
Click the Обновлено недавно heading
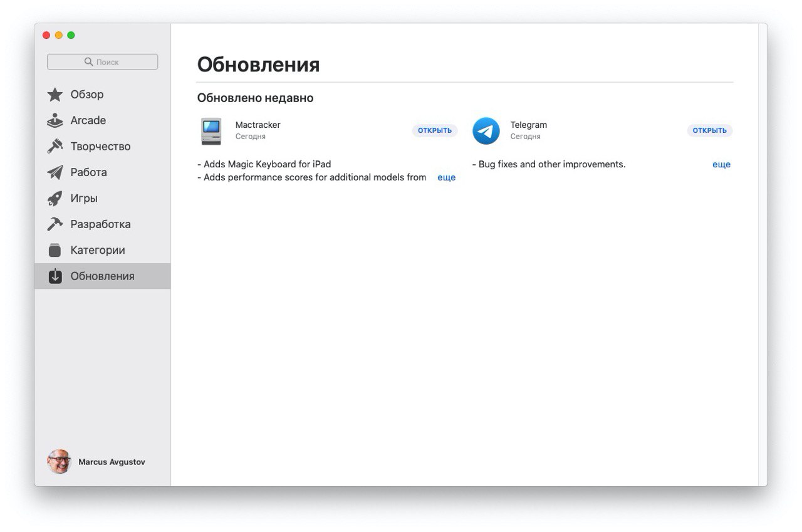(x=256, y=98)
